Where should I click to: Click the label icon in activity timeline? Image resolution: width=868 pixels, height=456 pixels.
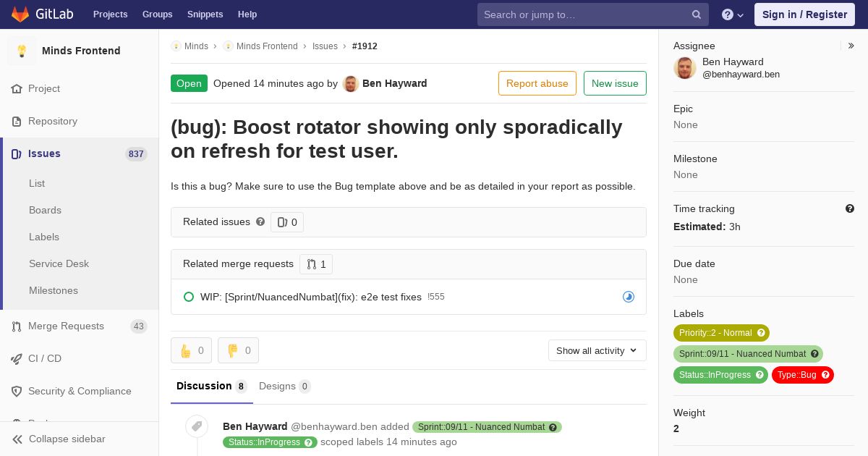(x=196, y=426)
